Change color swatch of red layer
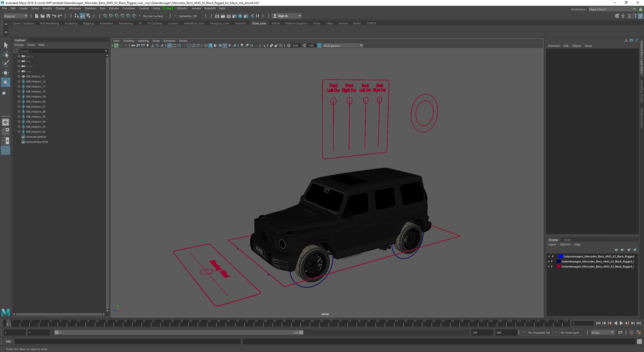The height and width of the screenshot is (352, 644). pos(558,267)
